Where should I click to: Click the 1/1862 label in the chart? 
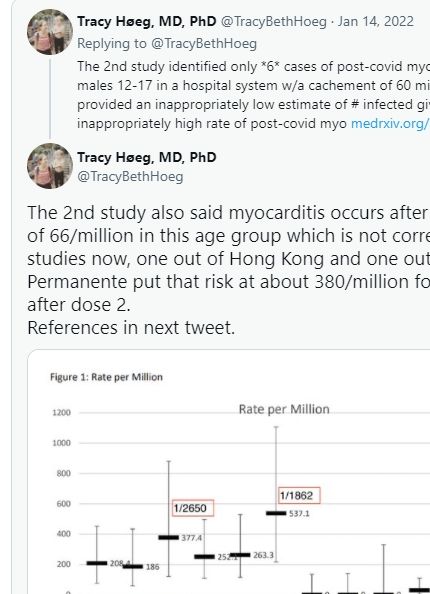click(x=299, y=496)
